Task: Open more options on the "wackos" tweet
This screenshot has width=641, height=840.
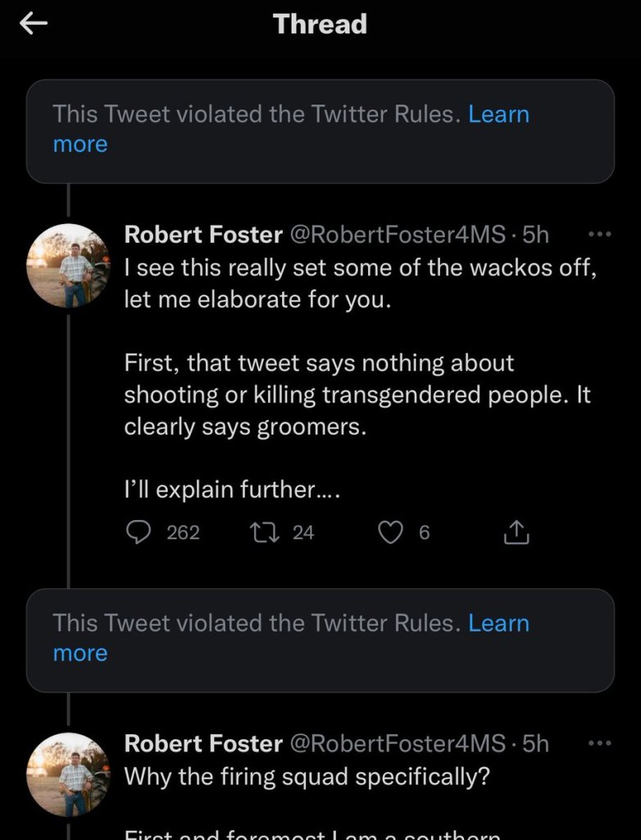Action: click(x=601, y=235)
